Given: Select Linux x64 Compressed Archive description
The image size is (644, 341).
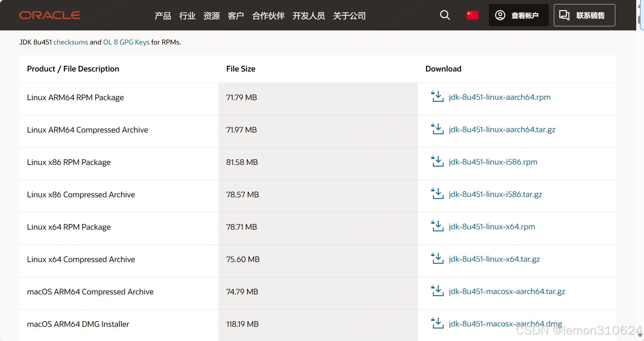Looking at the screenshot, I should (x=81, y=259).
